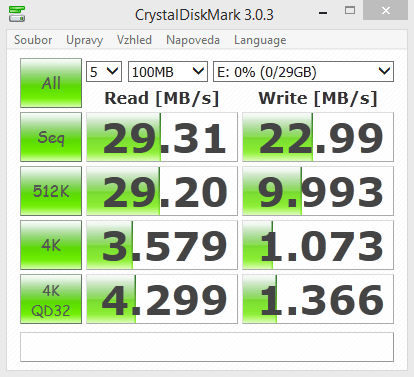Open the Napoveda menu
The width and height of the screenshot is (414, 377).
[193, 40]
